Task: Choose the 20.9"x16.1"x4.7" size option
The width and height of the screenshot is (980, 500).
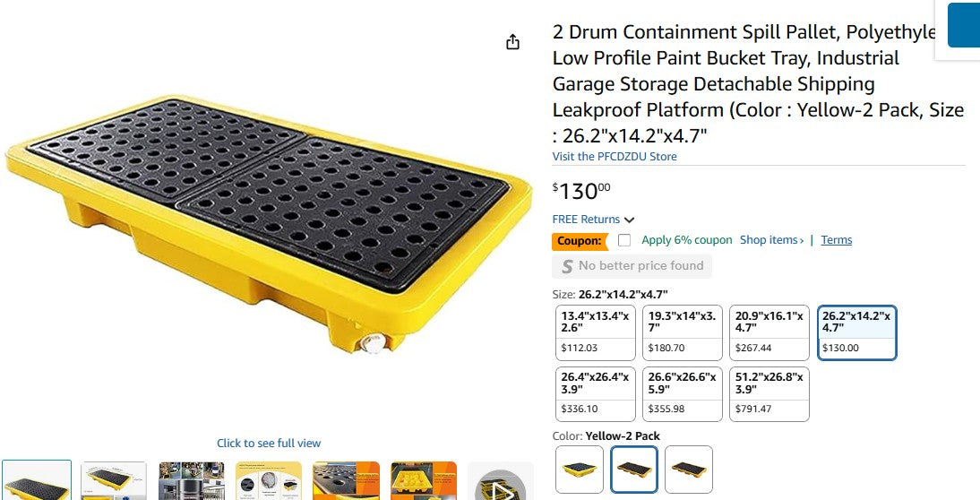Action: [769, 332]
